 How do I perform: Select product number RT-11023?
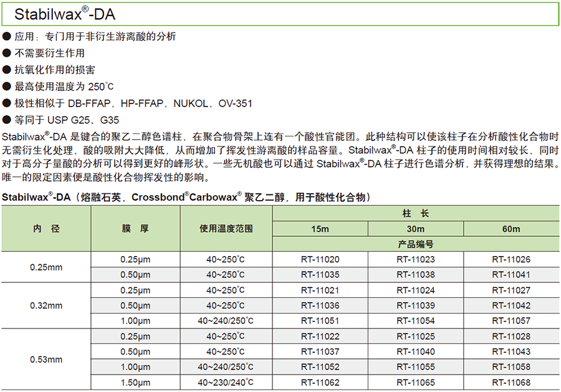pyautogui.click(x=416, y=259)
